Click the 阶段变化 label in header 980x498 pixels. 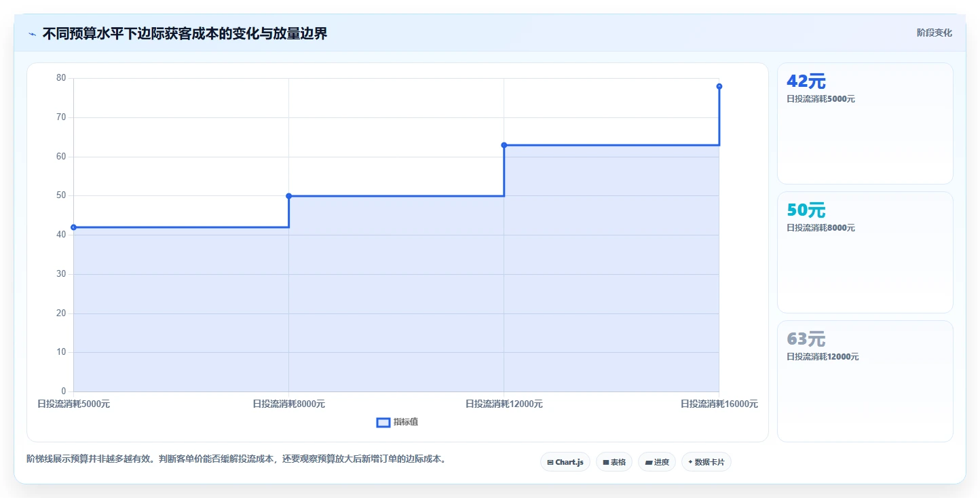[x=934, y=33]
